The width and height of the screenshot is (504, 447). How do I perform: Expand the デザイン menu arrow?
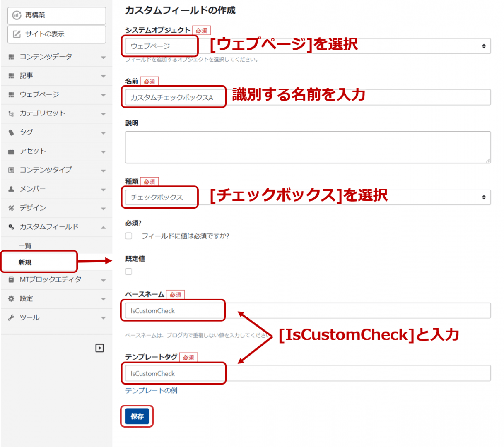tap(104, 209)
